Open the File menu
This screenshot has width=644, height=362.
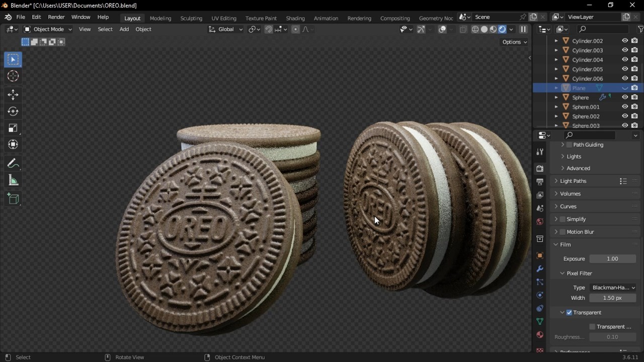tap(21, 17)
